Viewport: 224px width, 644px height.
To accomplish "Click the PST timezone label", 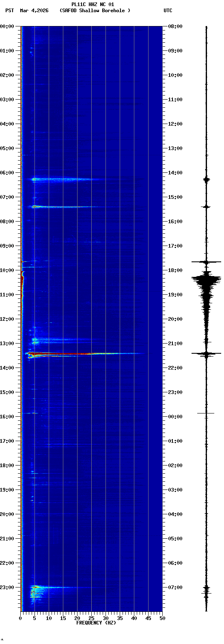I will (10, 11).
